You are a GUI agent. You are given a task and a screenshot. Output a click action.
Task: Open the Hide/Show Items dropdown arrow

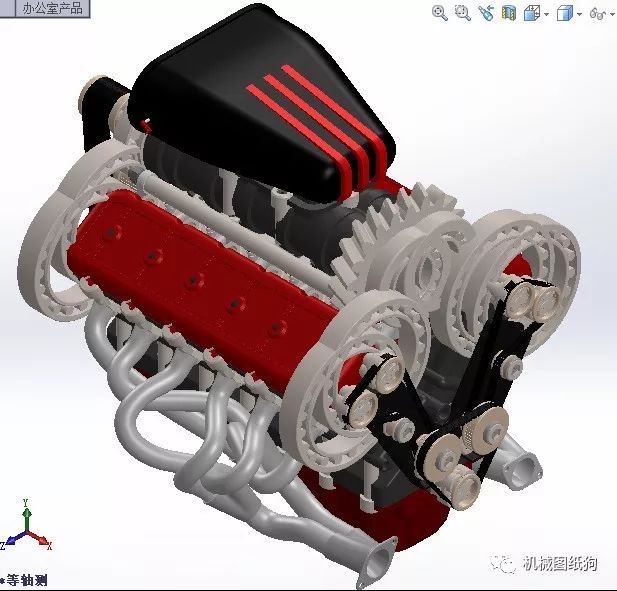pyautogui.click(x=612, y=14)
